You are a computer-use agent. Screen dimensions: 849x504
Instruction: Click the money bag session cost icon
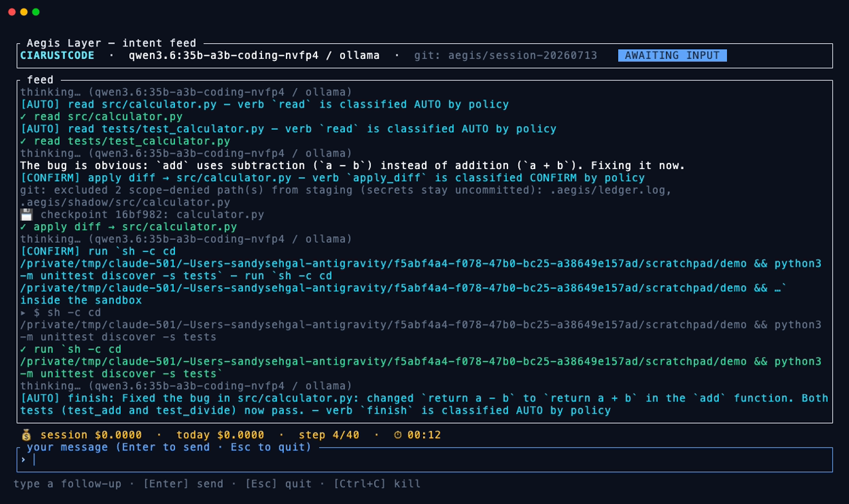pos(26,435)
